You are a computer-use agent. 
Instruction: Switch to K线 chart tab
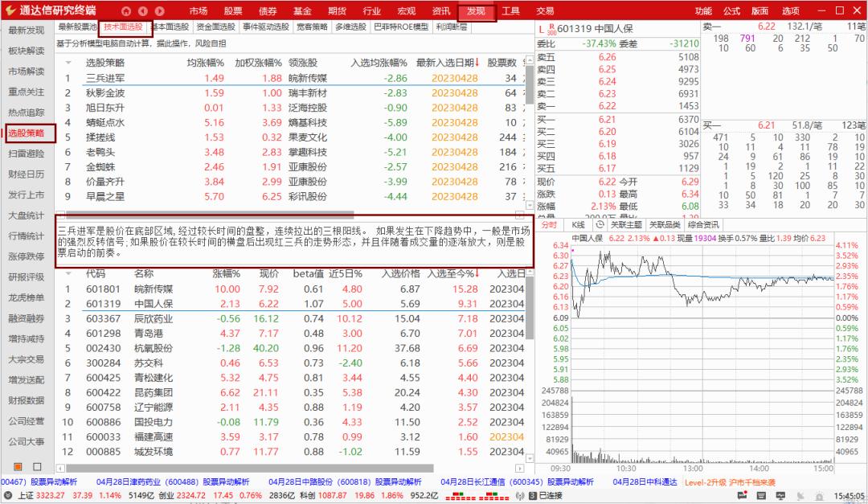coord(578,224)
